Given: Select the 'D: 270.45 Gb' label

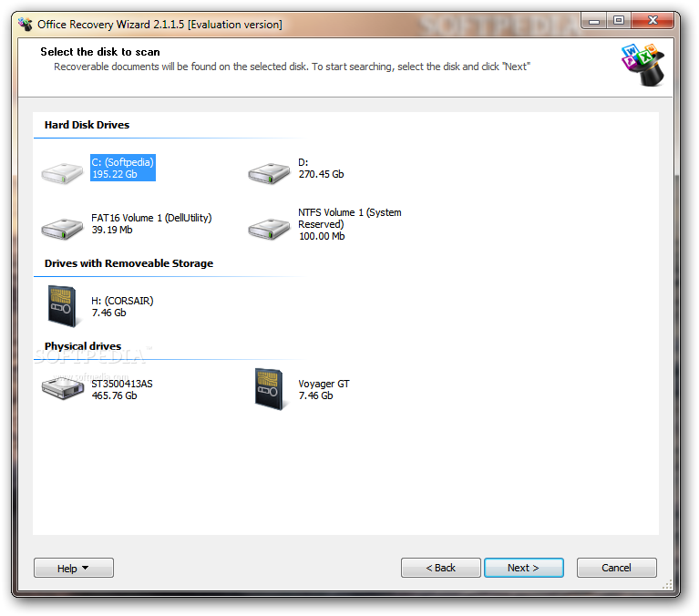Looking at the screenshot, I should (x=321, y=168).
